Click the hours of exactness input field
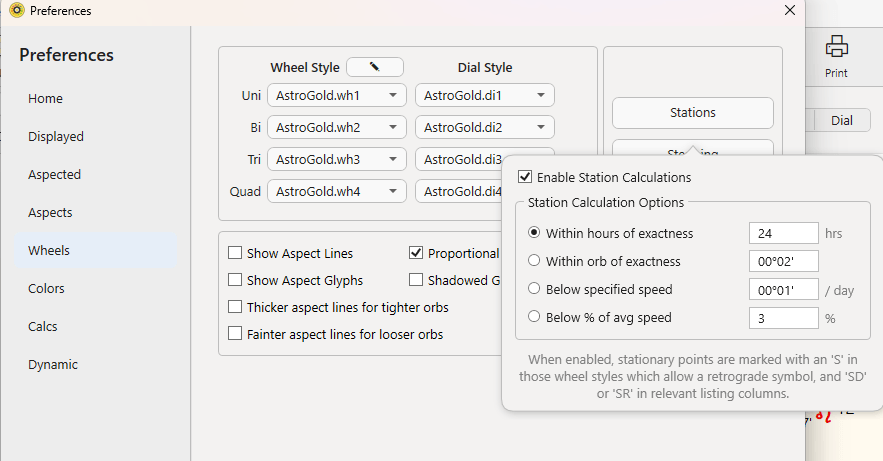 (x=783, y=233)
